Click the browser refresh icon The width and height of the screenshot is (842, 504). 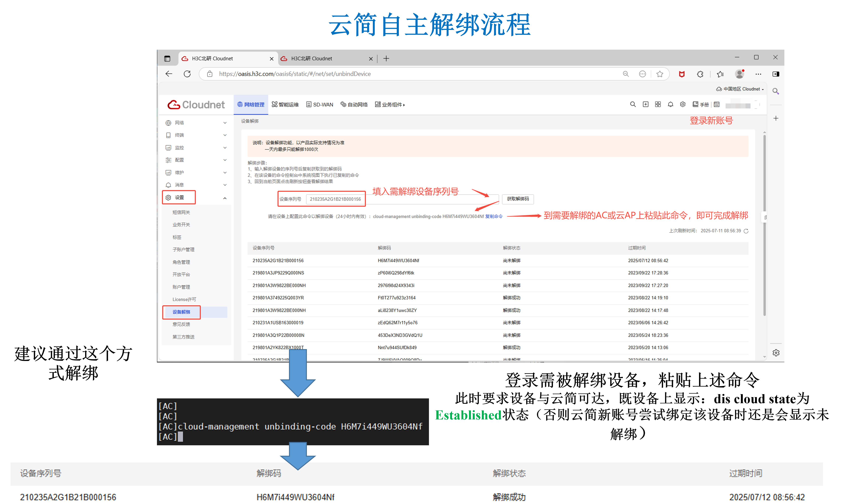tap(187, 74)
